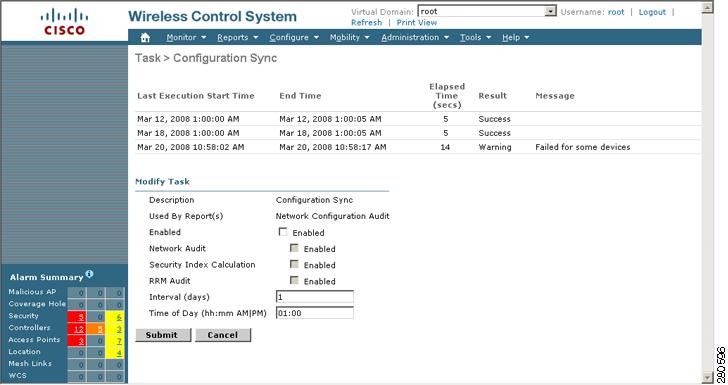This screenshot has width=728, height=385.
Task: Toggle the Network Audit Enabled checkbox
Action: [x=294, y=248]
